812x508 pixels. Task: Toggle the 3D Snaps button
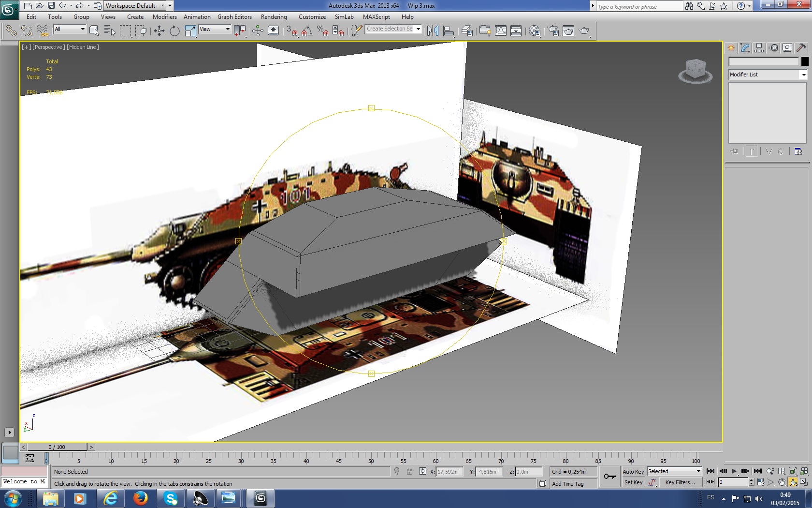pyautogui.click(x=291, y=31)
